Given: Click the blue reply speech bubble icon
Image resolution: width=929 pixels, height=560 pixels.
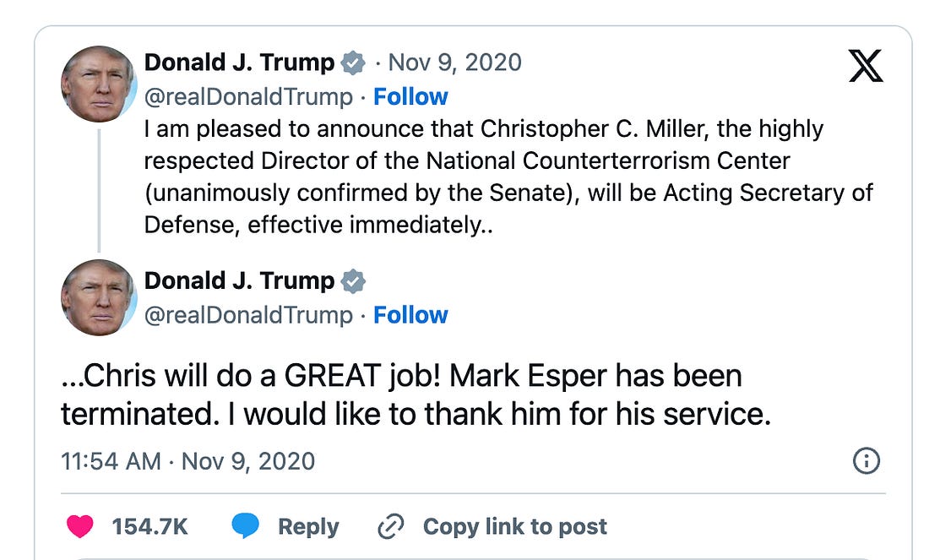Looking at the screenshot, I should click(245, 526).
